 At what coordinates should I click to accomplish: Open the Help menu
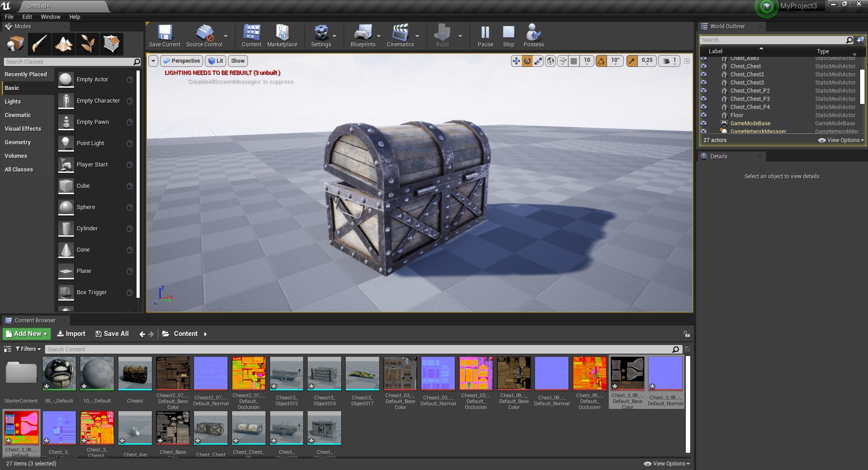75,17
